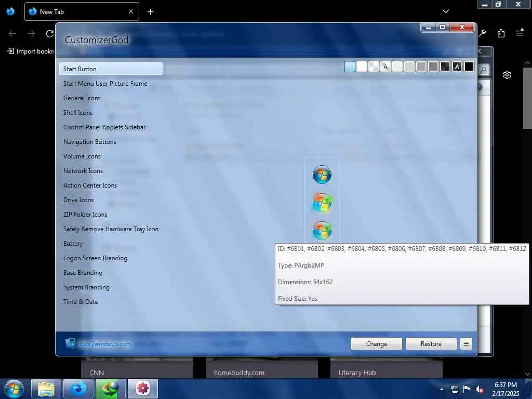Open the browser wrench tools icon
This screenshot has width=532, height=399.
[x=482, y=33]
